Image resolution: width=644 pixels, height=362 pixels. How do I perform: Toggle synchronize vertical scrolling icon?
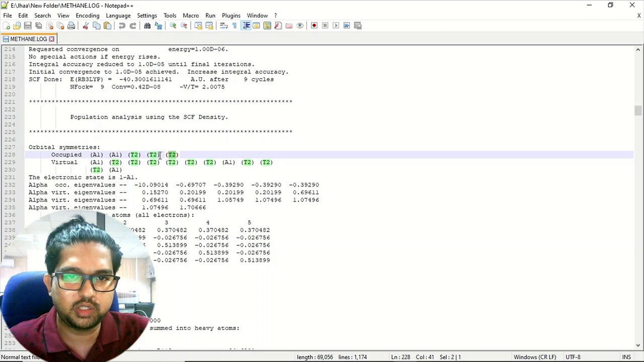click(x=198, y=26)
